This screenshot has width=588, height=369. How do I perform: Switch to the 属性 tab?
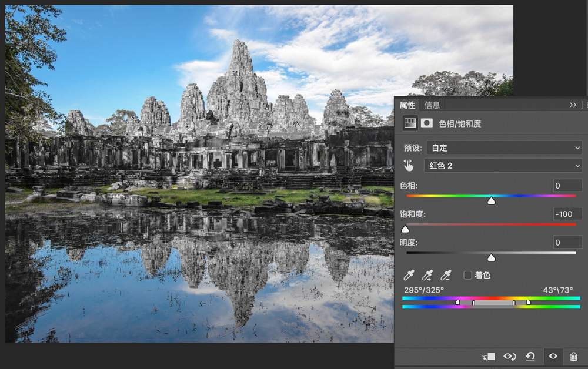407,105
